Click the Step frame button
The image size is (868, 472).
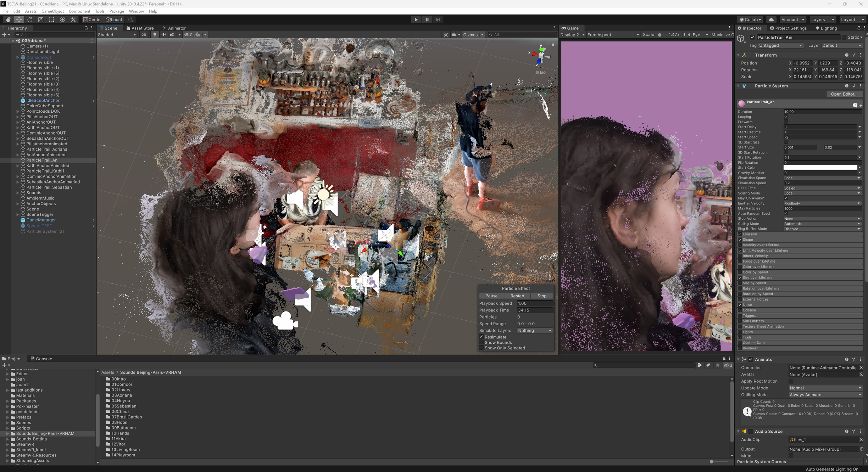(438, 19)
